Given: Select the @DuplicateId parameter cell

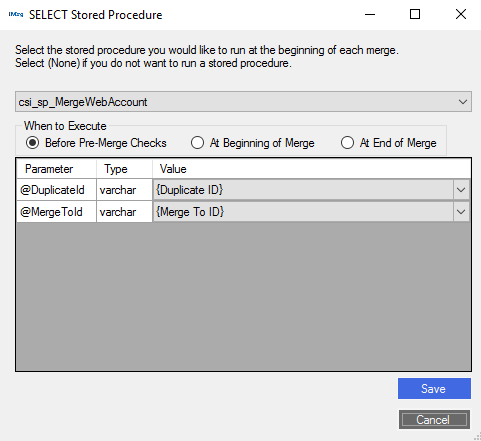Looking at the screenshot, I should [x=56, y=190].
